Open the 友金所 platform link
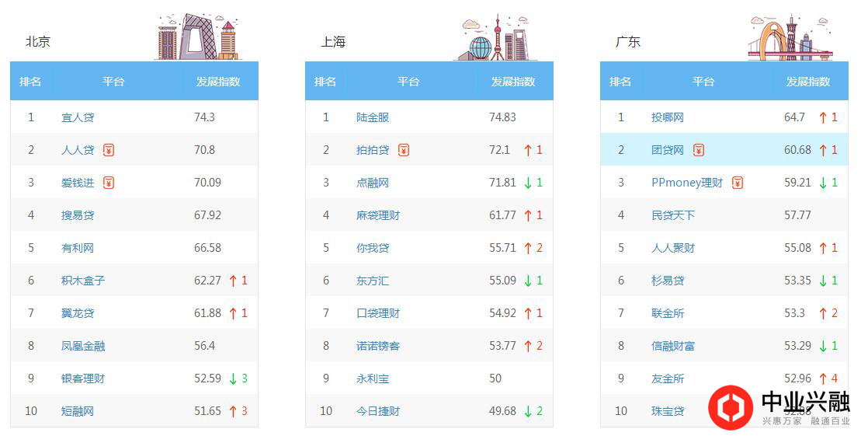868x443 pixels. coord(668,378)
